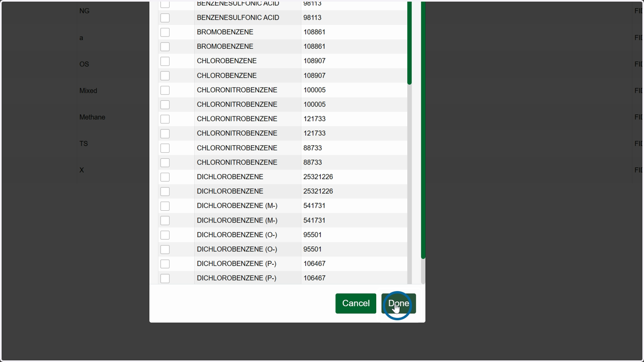The width and height of the screenshot is (644, 362).
Task: Click the outer dialog scrollbar thumb
Action: pyautogui.click(x=423, y=130)
